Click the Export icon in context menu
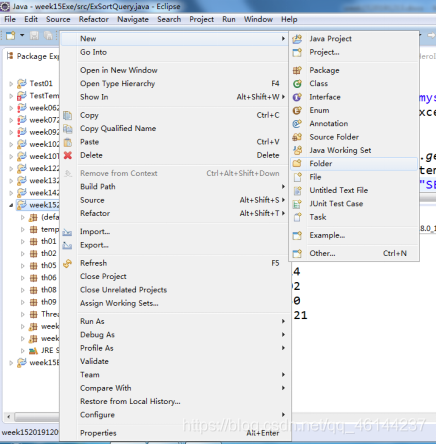Screen dimensions: 436x444 (x=68, y=245)
